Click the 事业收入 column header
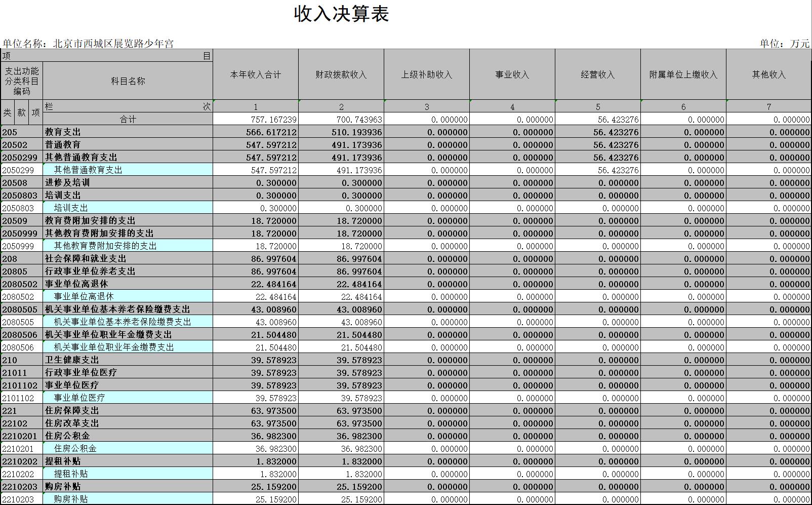The height and width of the screenshot is (505, 812). [x=512, y=74]
